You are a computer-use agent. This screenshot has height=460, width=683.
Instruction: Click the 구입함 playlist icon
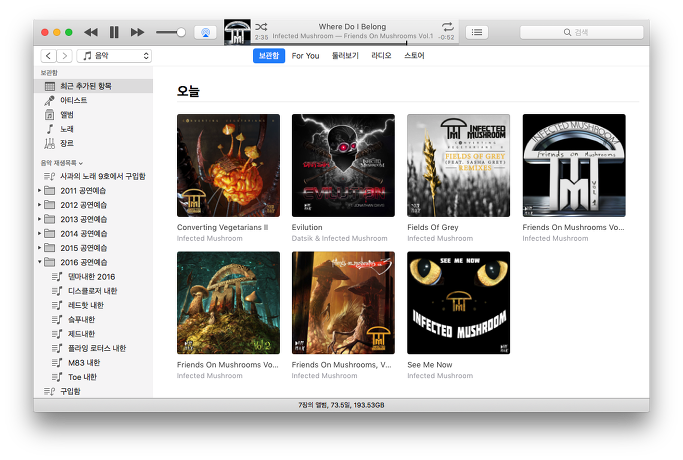point(49,391)
